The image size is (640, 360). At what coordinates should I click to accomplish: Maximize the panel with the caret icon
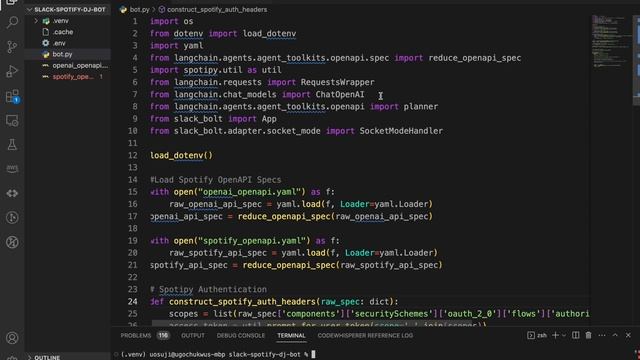[615, 335]
